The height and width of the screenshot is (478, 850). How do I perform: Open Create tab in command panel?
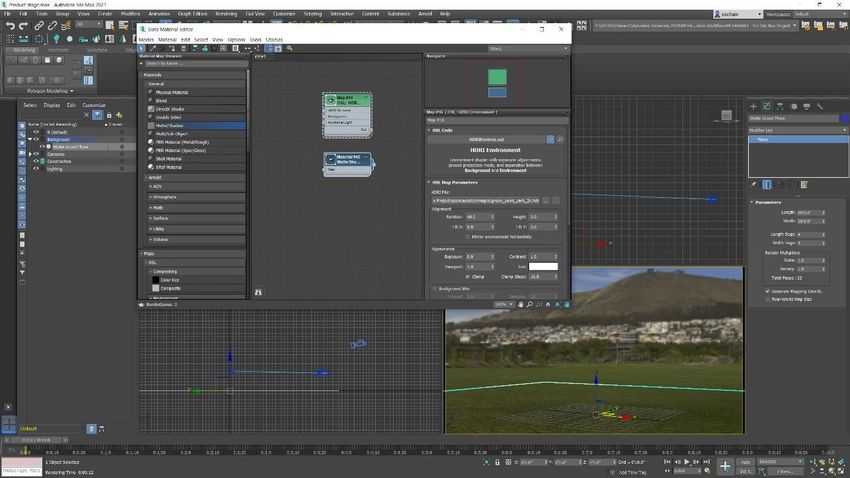(753, 106)
